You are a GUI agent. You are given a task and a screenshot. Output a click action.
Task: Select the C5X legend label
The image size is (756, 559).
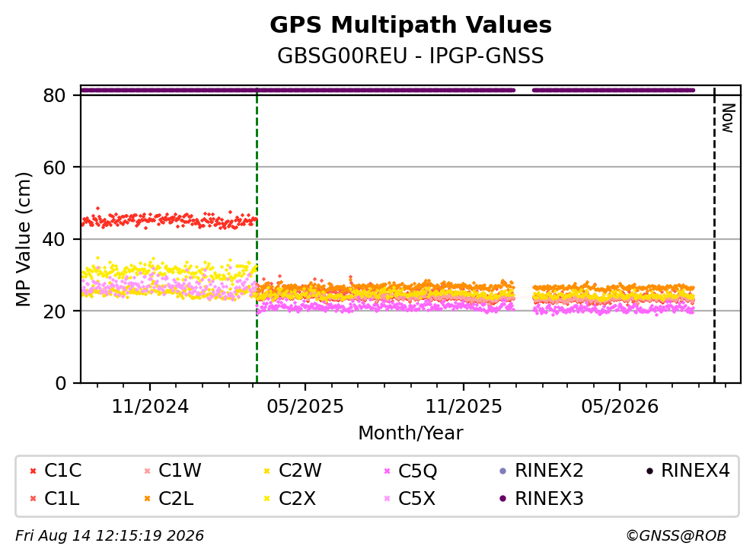coord(416,499)
